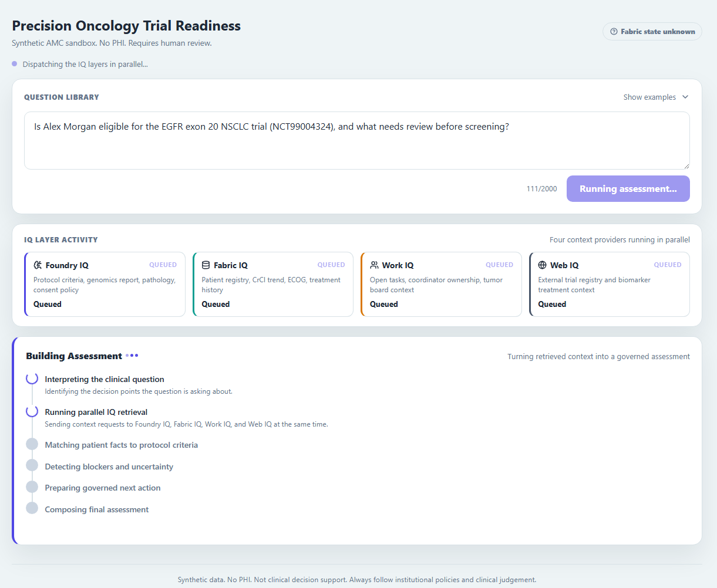Click the step dot for Detecting blockers and uncertainty
This screenshot has height=588, width=717.
point(32,465)
